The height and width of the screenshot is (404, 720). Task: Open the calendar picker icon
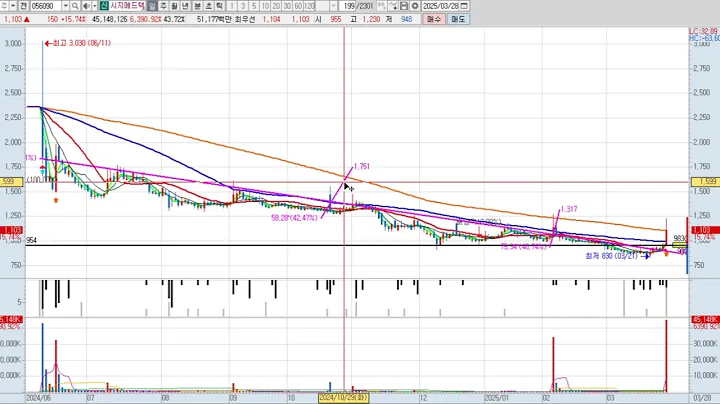(x=464, y=6)
